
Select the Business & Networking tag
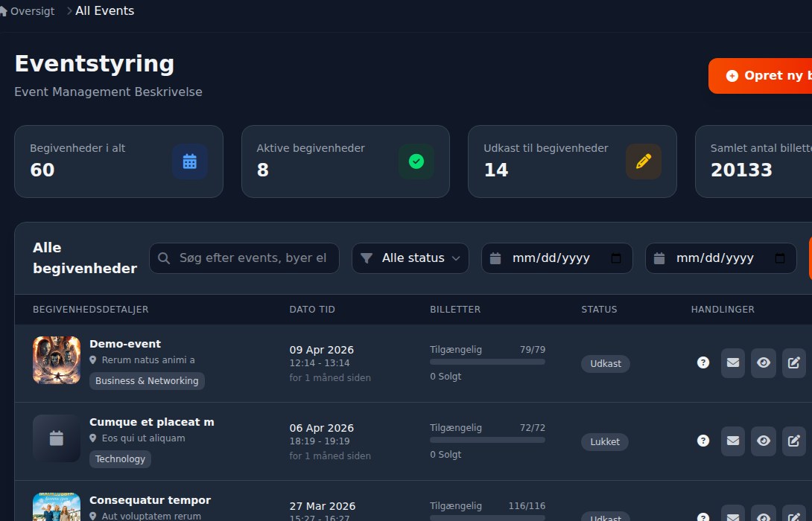(147, 381)
